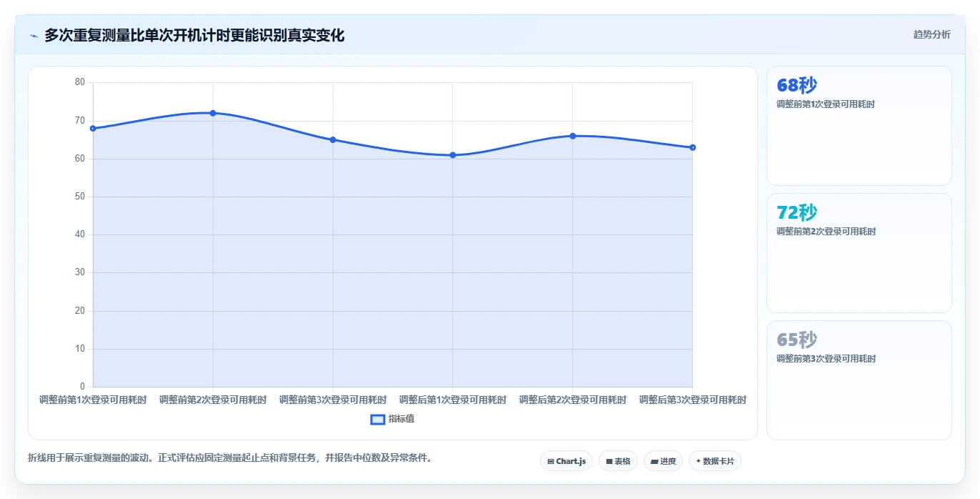Click the 68秒 value text
The height and width of the screenshot is (499, 980).
click(x=796, y=86)
